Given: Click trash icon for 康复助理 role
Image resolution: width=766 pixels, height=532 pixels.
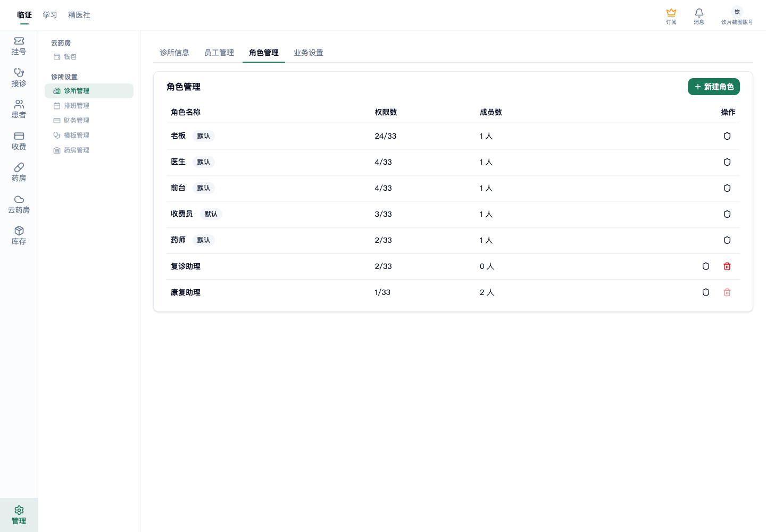Looking at the screenshot, I should coord(727,292).
